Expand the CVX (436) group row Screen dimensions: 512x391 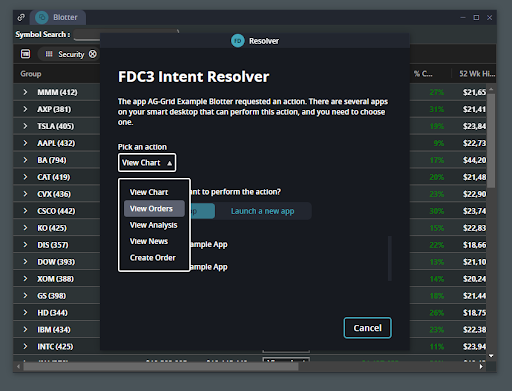pos(25,194)
